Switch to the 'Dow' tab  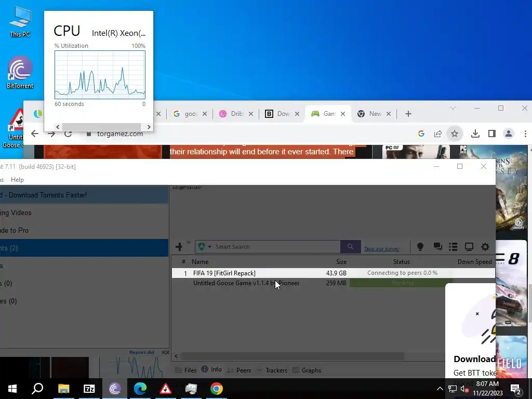pos(281,114)
